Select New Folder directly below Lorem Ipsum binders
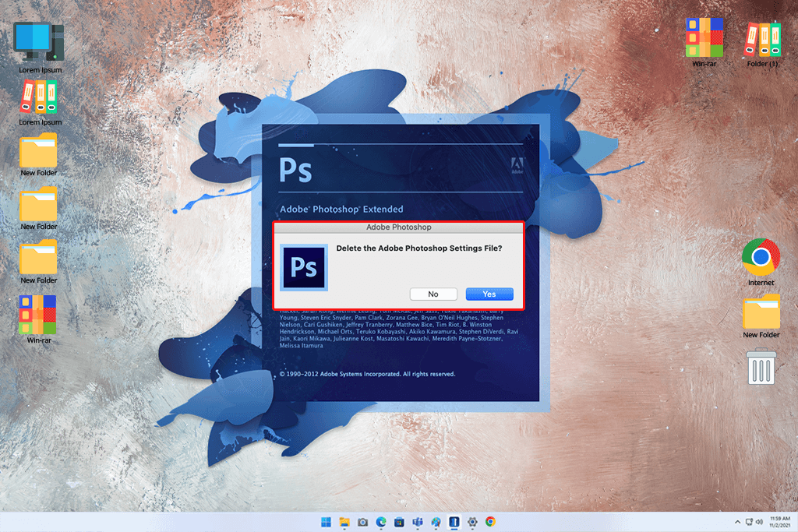 pos(39,155)
